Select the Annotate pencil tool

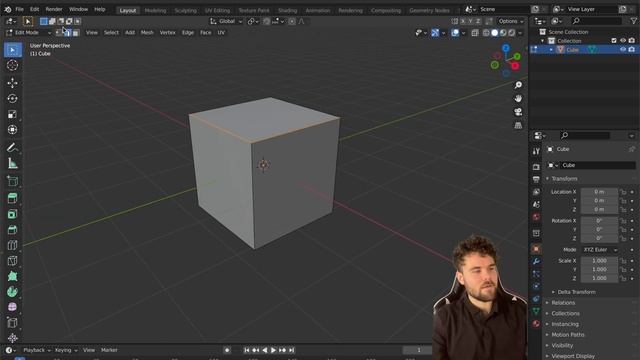tap(13, 147)
